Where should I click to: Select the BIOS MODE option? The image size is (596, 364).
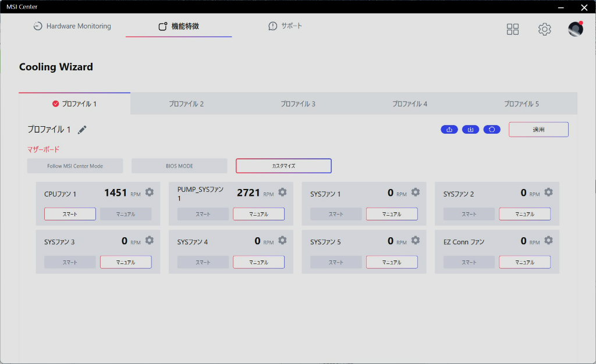tap(179, 166)
